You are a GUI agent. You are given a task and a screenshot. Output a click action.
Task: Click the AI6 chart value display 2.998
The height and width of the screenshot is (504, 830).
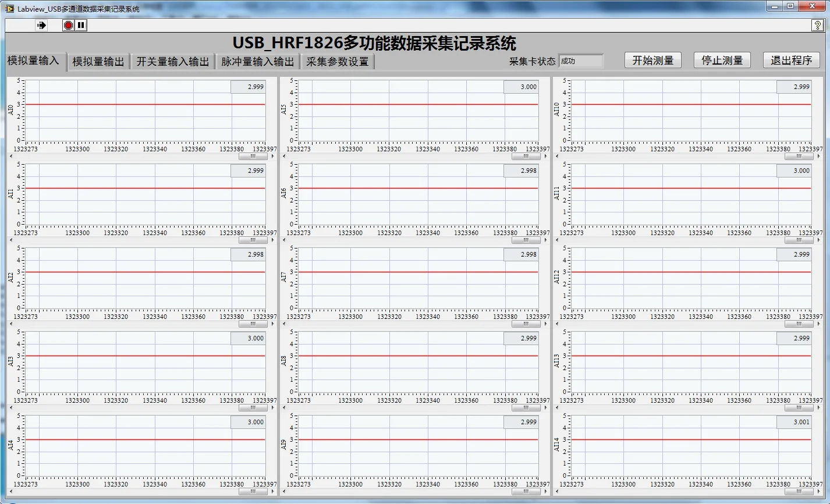[522, 171]
